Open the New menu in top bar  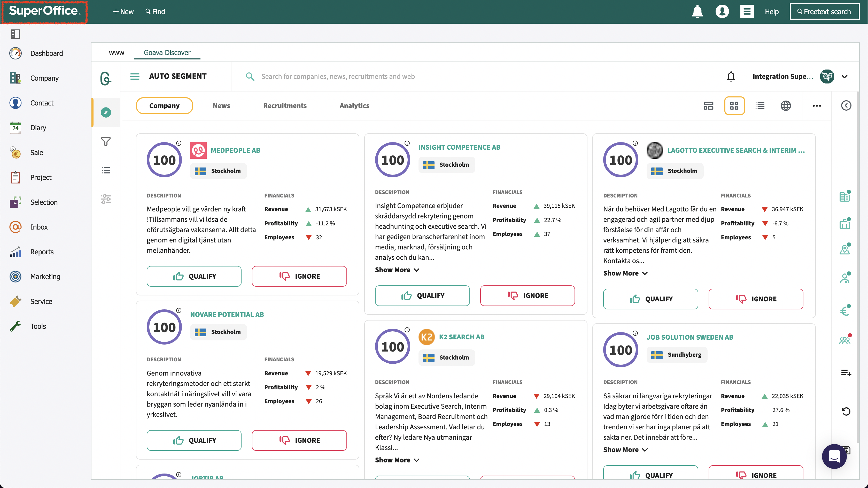pos(123,11)
